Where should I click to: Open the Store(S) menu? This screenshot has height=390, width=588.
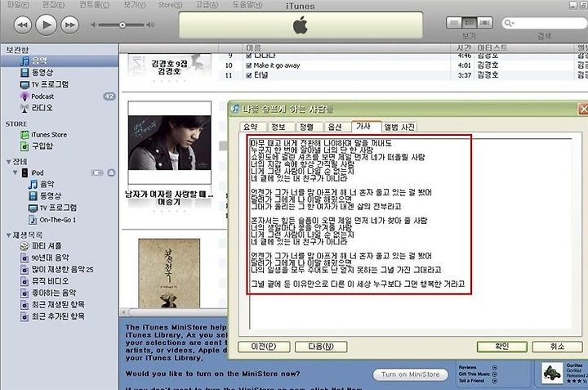[170, 5]
